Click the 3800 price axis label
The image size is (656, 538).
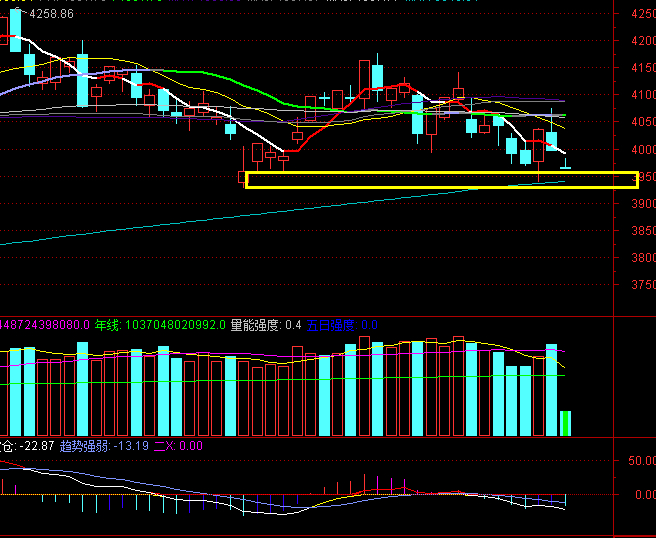click(x=643, y=258)
